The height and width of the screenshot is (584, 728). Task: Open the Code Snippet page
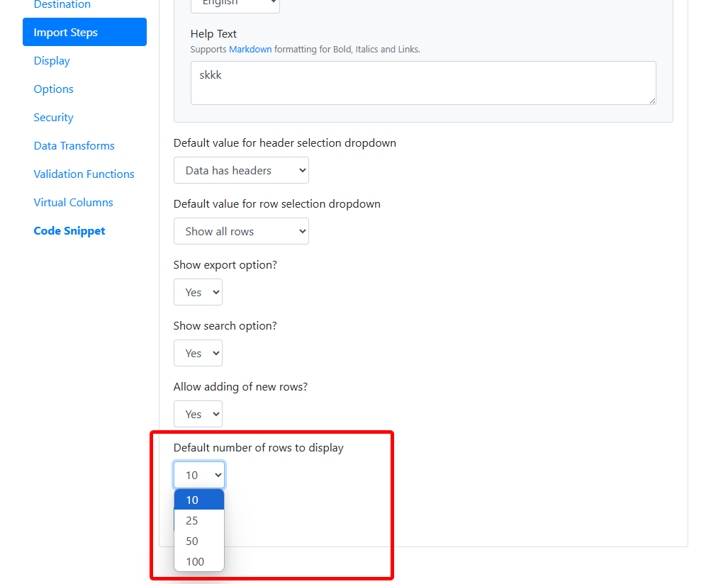69,231
